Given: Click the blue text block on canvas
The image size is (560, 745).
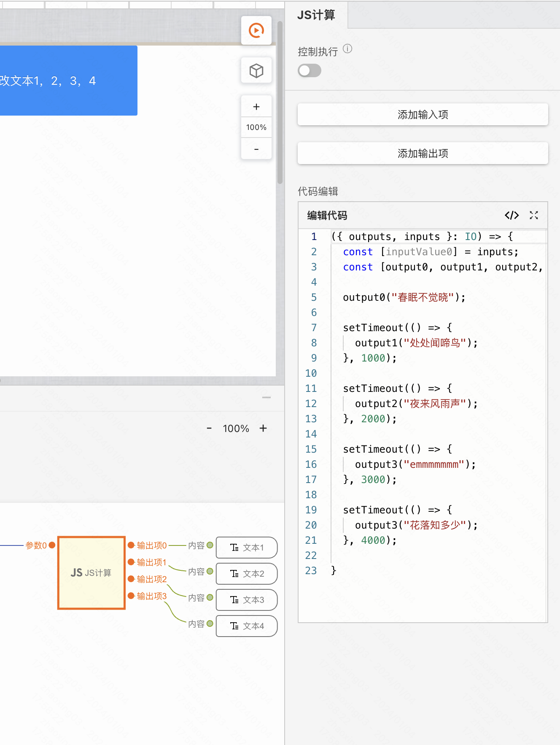Looking at the screenshot, I should (68, 81).
